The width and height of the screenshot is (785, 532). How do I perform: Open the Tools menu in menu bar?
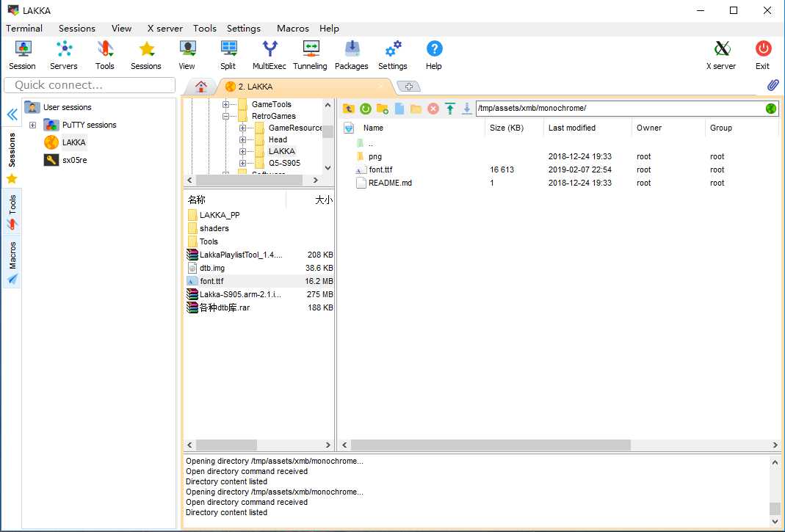(205, 29)
